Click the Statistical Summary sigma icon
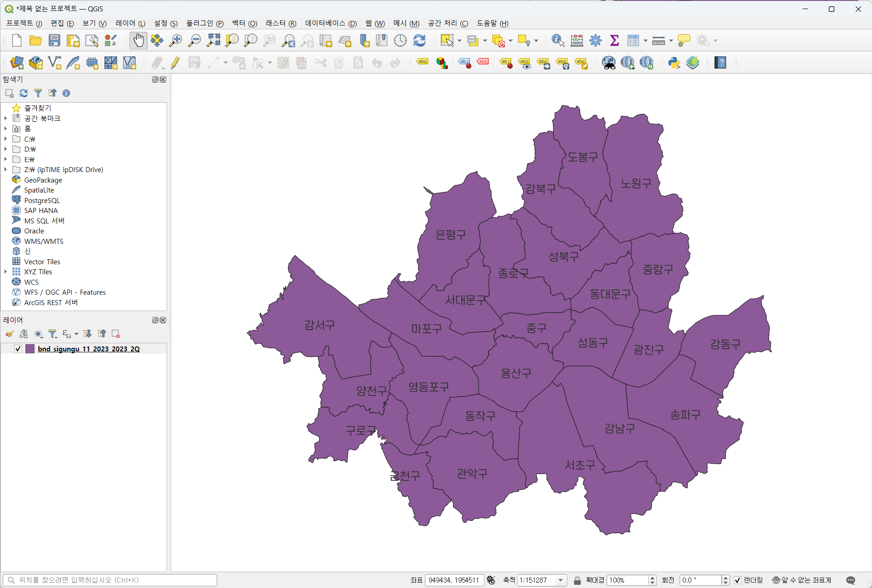Image resolution: width=872 pixels, height=588 pixels. tap(614, 40)
